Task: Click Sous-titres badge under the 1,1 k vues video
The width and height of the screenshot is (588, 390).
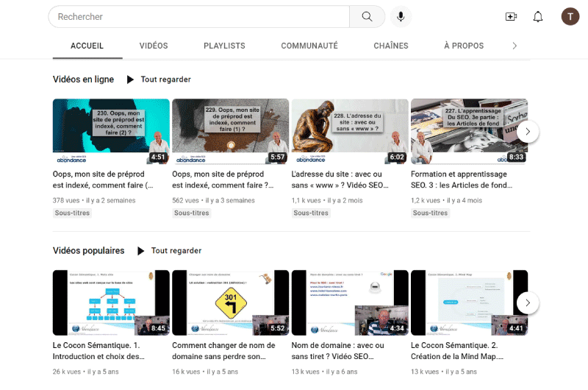Action: [311, 213]
